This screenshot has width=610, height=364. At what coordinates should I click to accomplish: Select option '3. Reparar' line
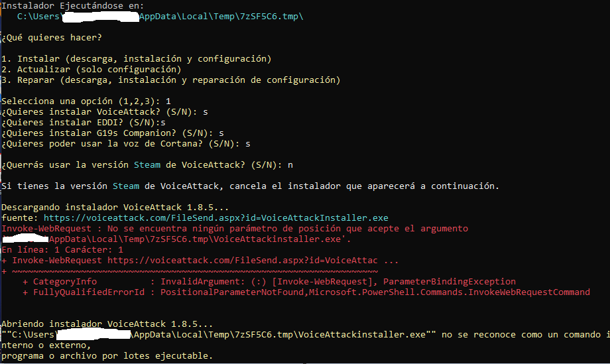(171, 80)
